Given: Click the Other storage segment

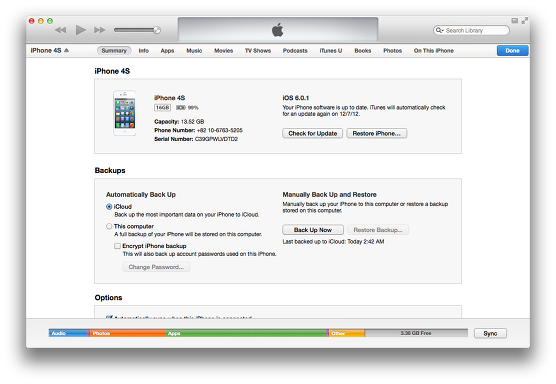Looking at the screenshot, I should pyautogui.click(x=347, y=333).
